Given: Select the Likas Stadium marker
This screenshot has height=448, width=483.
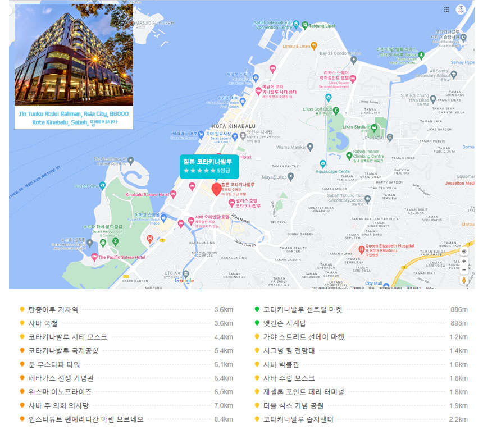Looking at the screenshot, I should (x=337, y=127).
